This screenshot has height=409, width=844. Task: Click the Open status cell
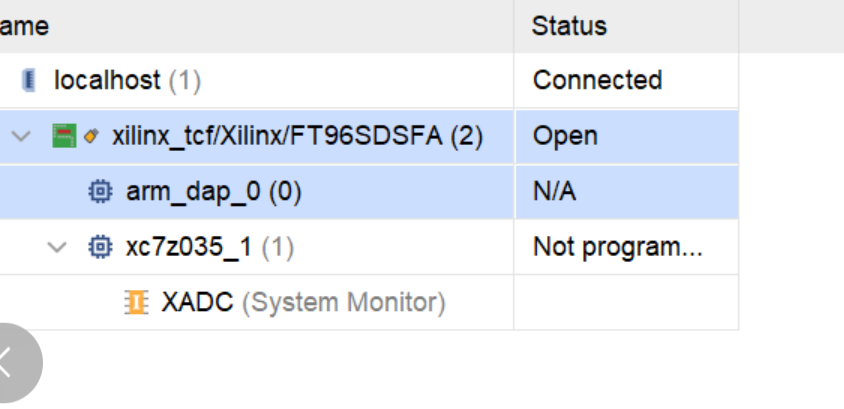626,136
